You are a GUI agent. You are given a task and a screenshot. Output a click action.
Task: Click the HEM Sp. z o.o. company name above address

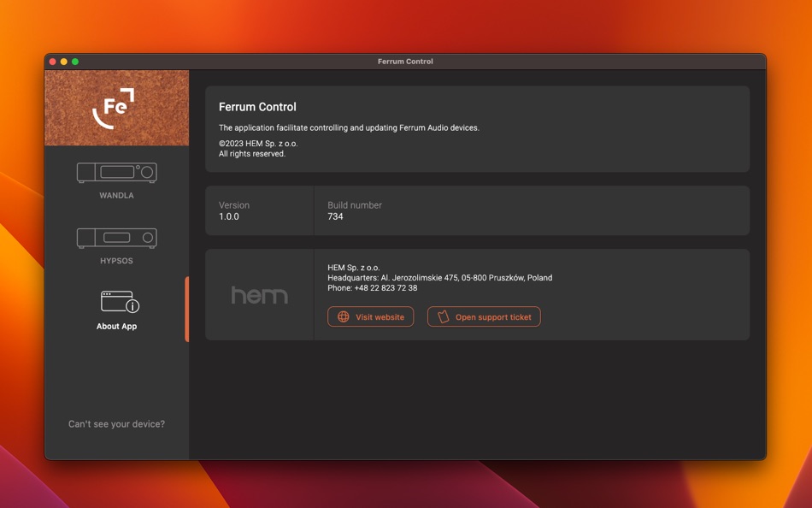[354, 268]
